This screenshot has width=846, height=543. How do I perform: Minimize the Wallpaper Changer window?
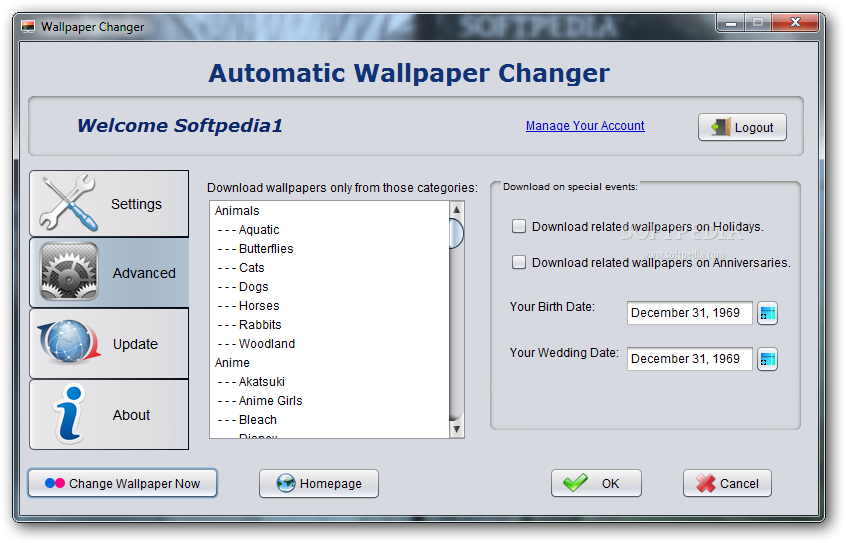(x=731, y=23)
